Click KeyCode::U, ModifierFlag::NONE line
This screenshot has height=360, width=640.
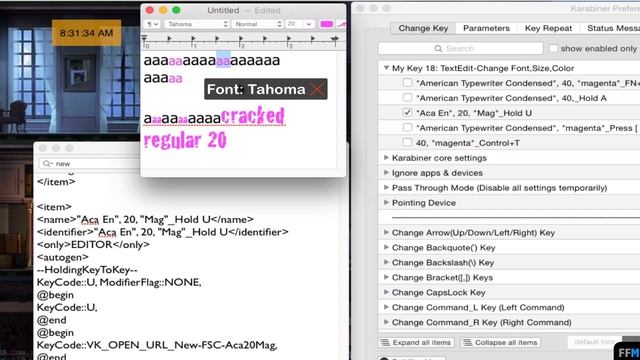(119, 282)
